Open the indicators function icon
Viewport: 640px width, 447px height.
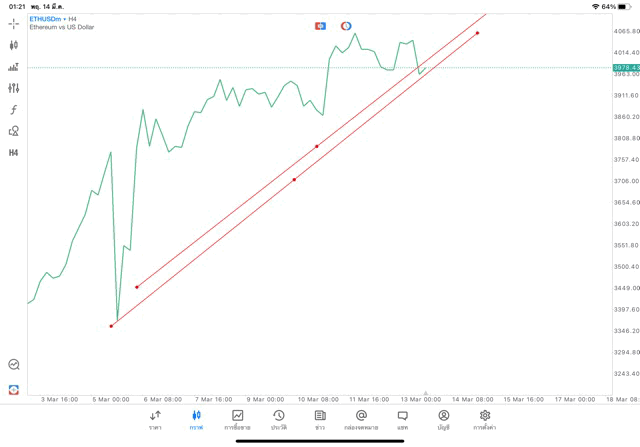coord(14,110)
